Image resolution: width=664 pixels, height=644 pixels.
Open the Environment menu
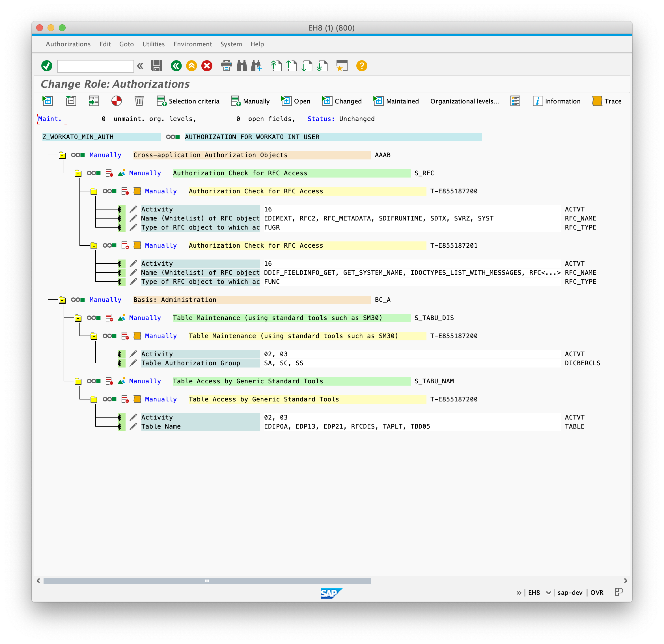point(192,44)
